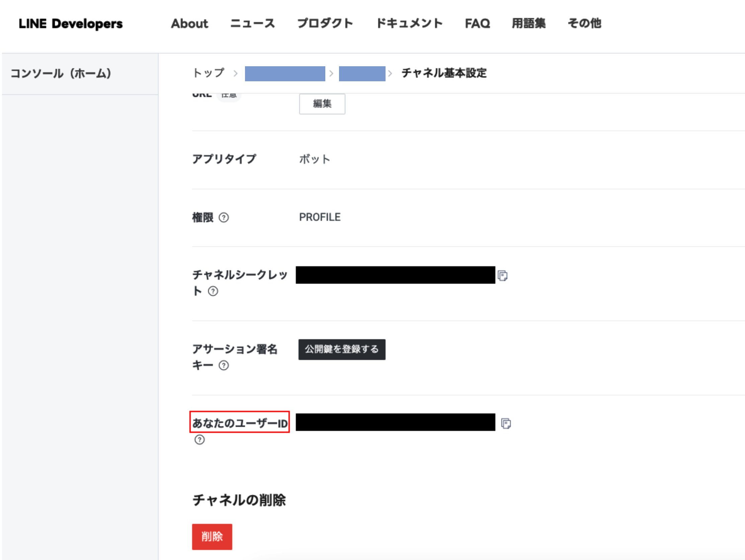
Task: Open the FAQ page
Action: (x=477, y=23)
